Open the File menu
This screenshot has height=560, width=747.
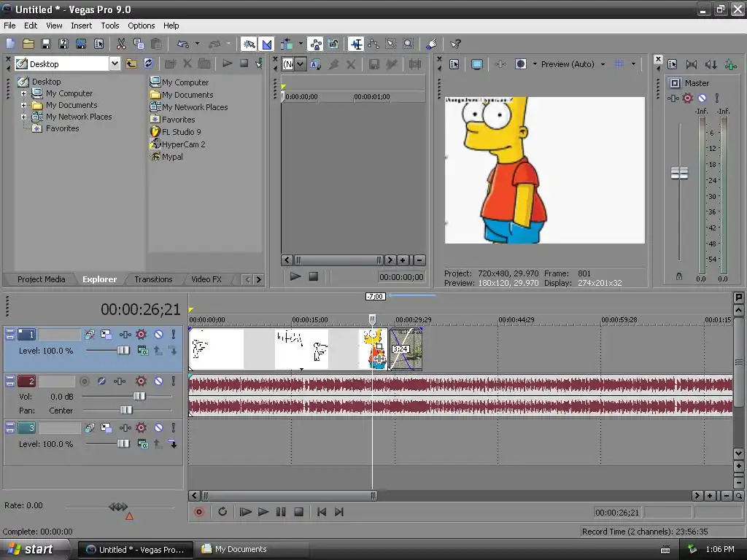(9, 26)
